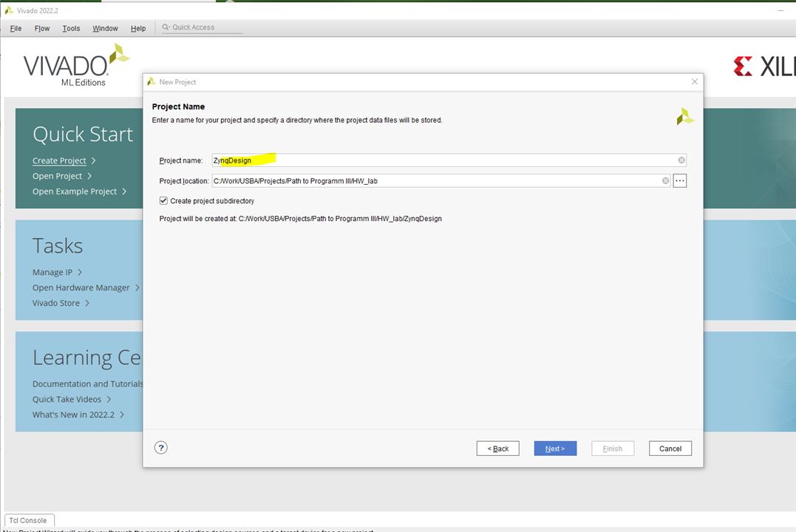Close the New Project dialog
The width and height of the screenshot is (796, 532).
695,82
